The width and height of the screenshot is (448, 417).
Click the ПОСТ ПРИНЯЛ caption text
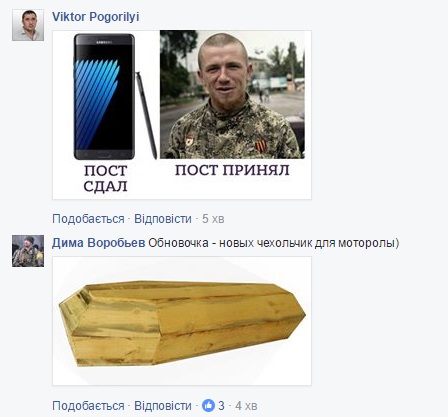[232, 170]
